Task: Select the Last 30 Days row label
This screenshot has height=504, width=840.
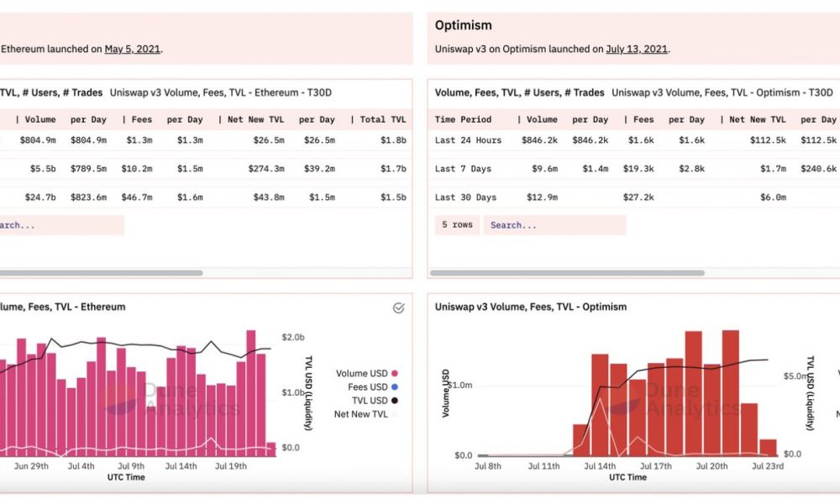Action: click(x=465, y=197)
